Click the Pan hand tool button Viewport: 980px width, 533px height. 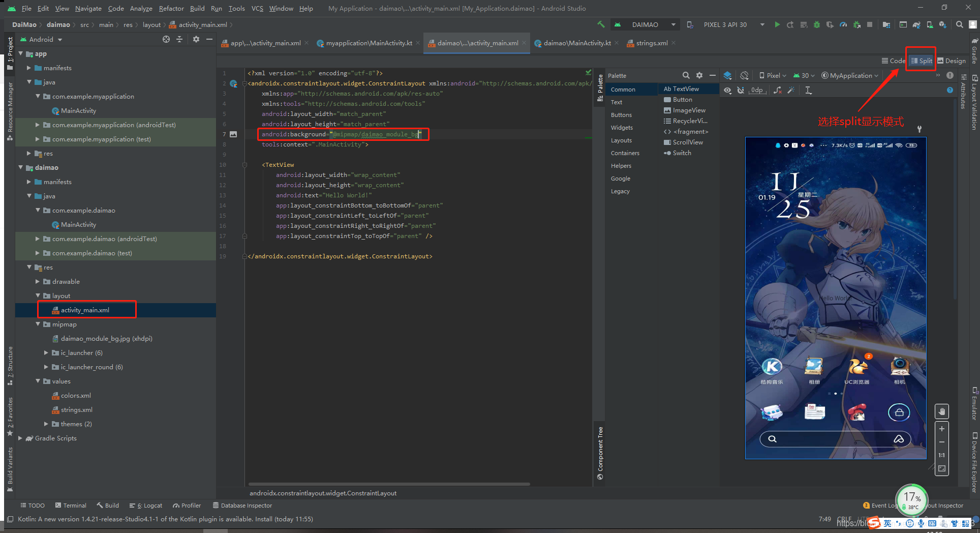click(x=942, y=411)
